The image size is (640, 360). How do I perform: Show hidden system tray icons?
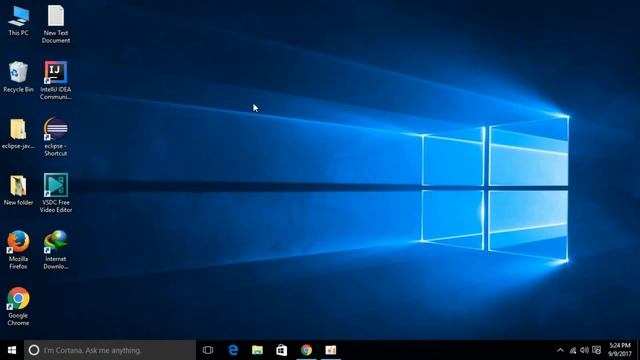pos(560,350)
